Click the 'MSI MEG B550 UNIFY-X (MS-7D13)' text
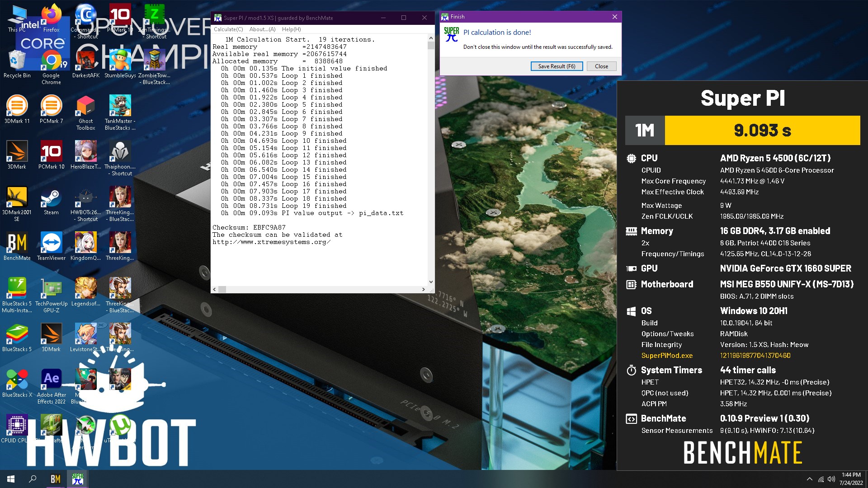 787,284
